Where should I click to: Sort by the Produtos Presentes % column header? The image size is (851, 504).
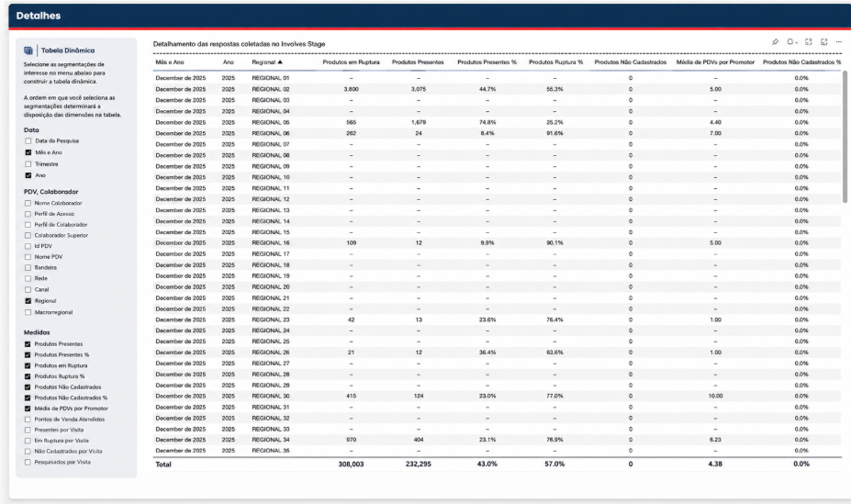487,62
